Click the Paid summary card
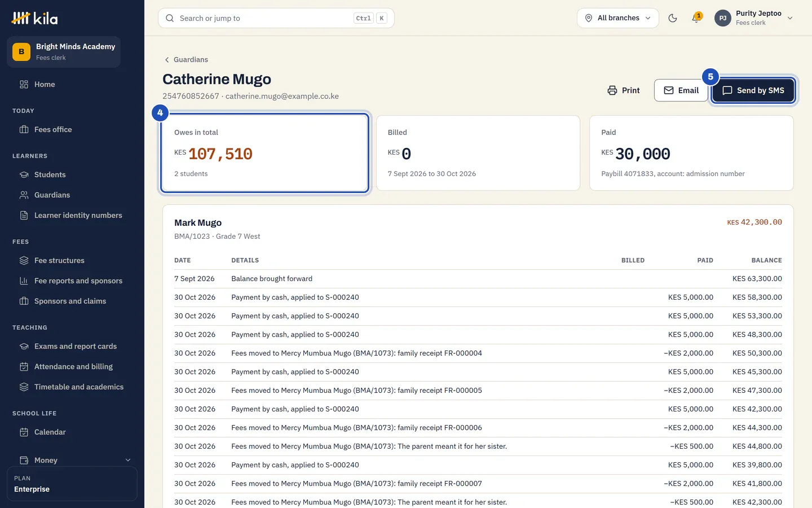The width and height of the screenshot is (812, 508). (691, 153)
